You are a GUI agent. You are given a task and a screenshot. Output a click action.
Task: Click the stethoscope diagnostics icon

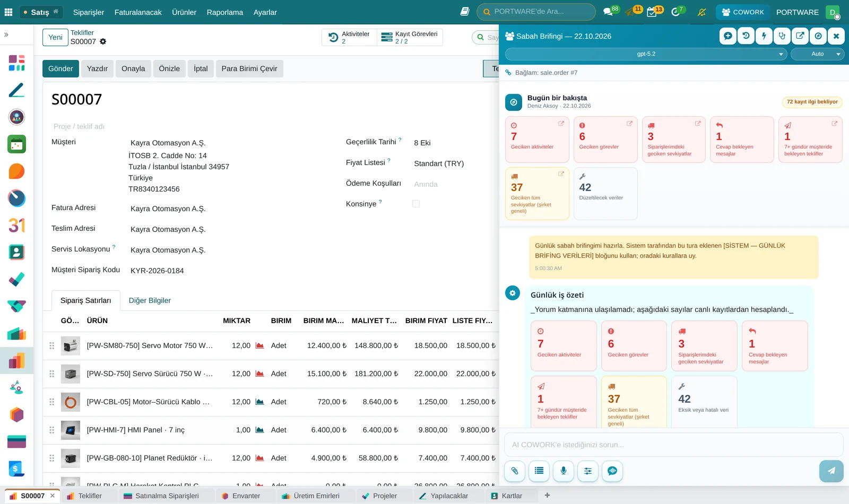pos(782,36)
